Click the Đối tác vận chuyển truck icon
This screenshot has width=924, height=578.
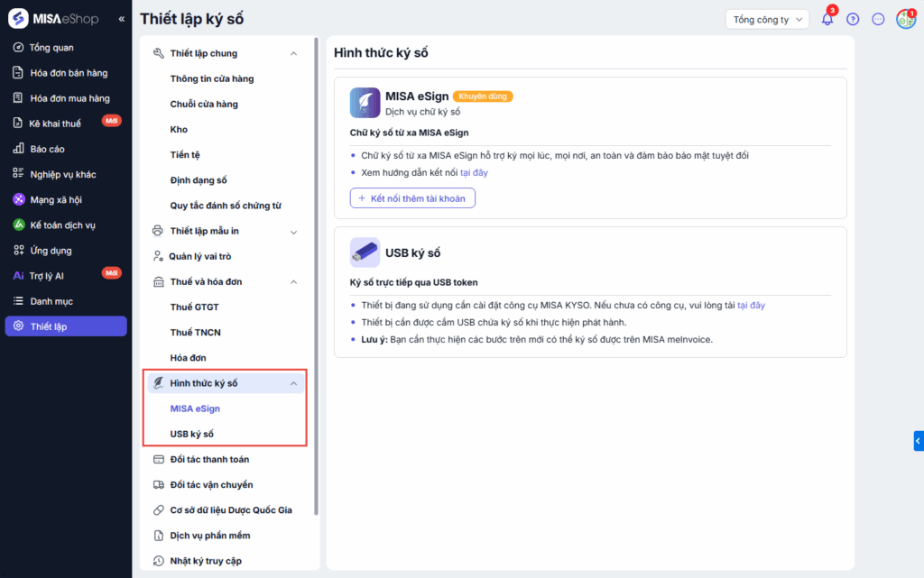(159, 484)
